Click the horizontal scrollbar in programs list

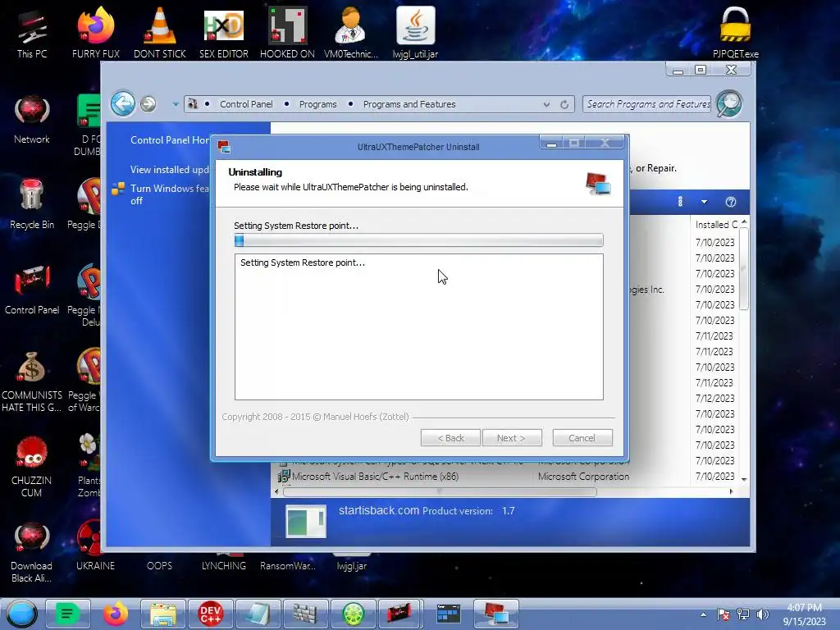coord(440,492)
